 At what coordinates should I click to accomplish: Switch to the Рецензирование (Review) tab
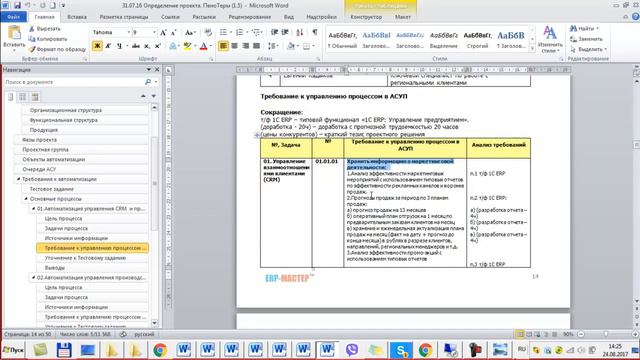point(249,17)
